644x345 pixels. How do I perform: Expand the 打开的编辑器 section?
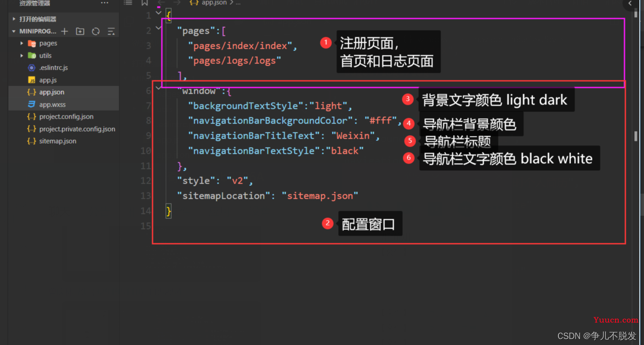14,19
